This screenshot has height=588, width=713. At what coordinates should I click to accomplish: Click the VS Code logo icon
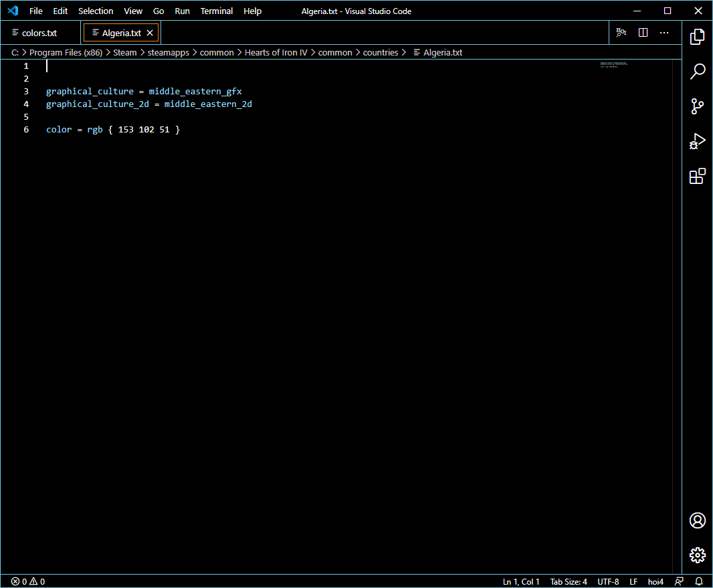(x=13, y=11)
